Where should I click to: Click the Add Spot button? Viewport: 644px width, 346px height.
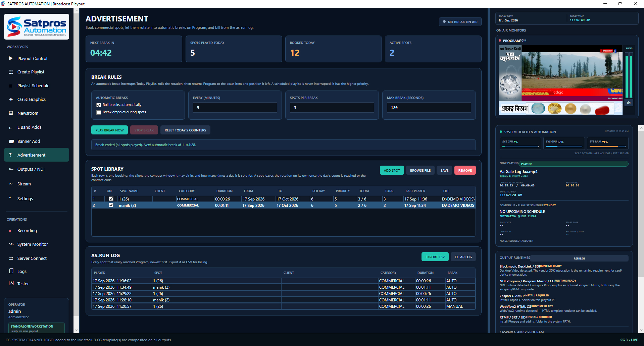coord(392,170)
